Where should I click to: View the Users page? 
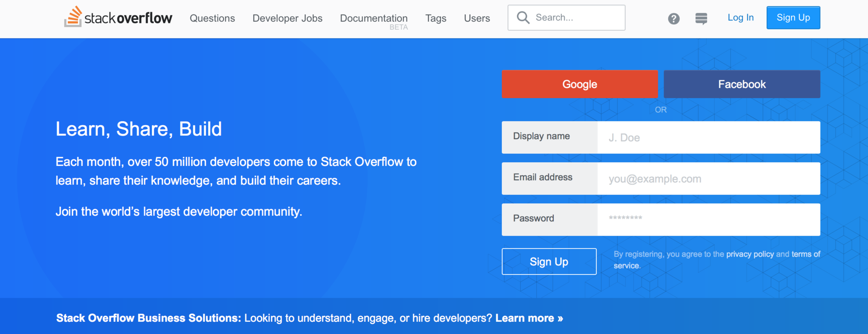click(477, 18)
